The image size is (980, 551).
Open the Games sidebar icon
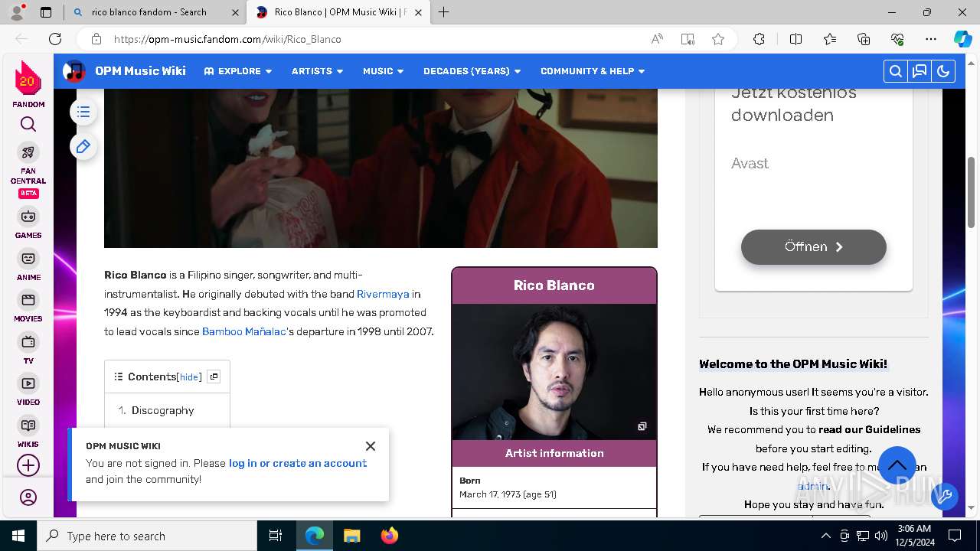coord(28,217)
